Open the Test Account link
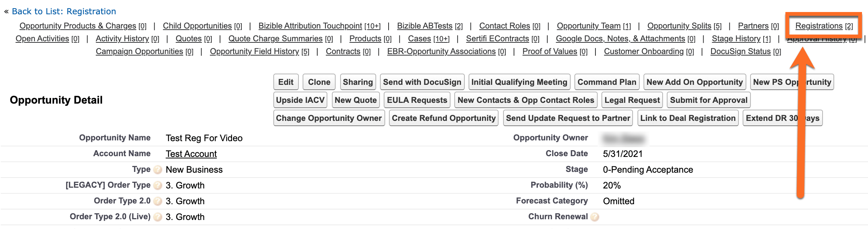Screen dimensions: 868x229 pyautogui.click(x=191, y=154)
